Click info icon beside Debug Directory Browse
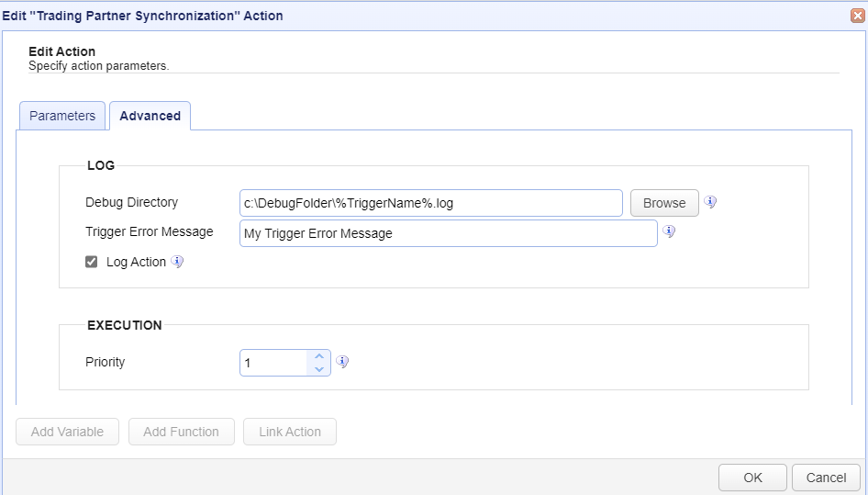Screen dimensions: 868x495 pyautogui.click(x=710, y=202)
